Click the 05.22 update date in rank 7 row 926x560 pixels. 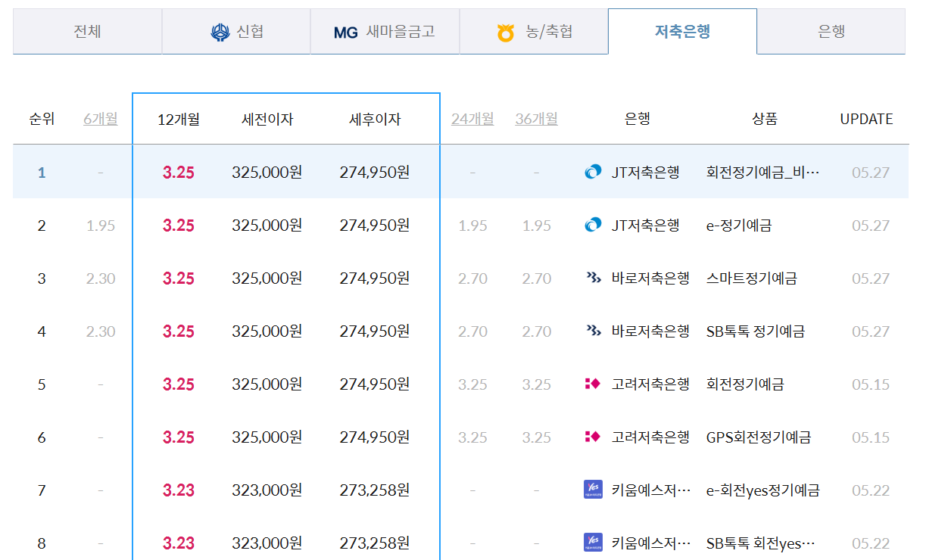click(871, 490)
